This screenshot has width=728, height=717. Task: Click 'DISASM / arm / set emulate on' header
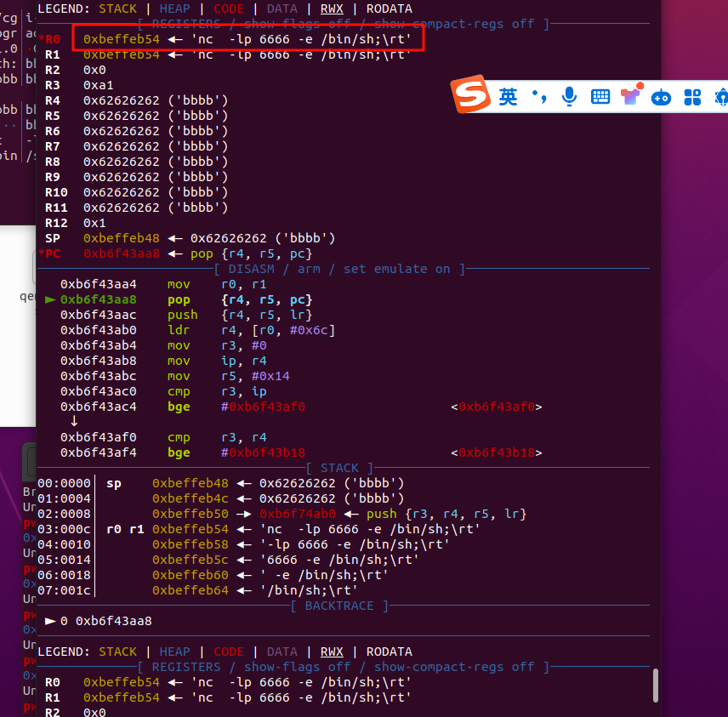339,270
